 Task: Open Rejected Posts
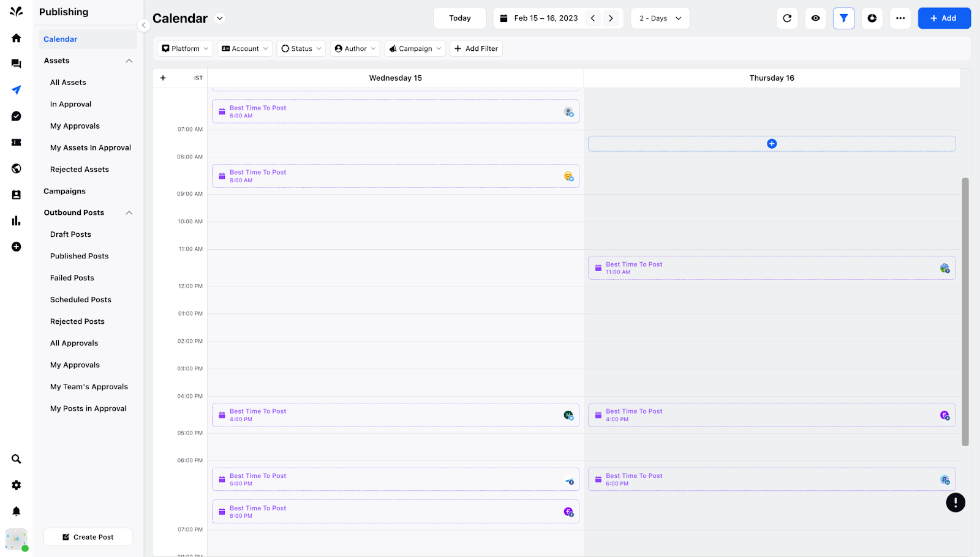pyautogui.click(x=77, y=321)
